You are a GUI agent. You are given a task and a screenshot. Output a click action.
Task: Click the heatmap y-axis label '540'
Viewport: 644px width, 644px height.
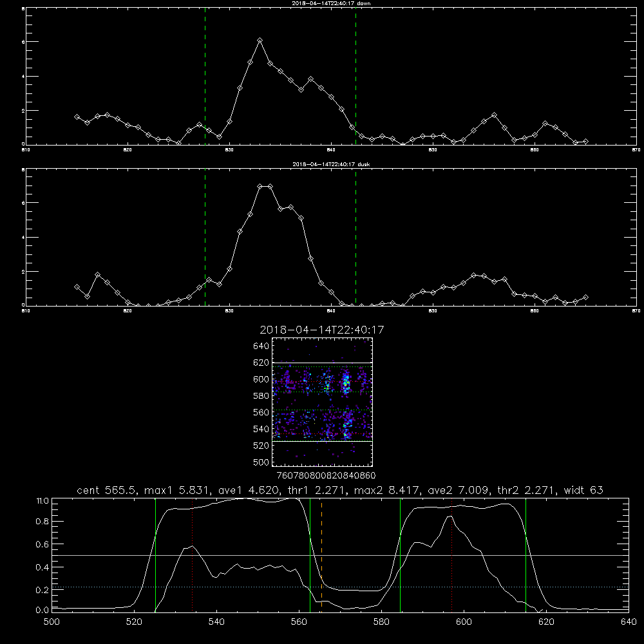[261, 429]
